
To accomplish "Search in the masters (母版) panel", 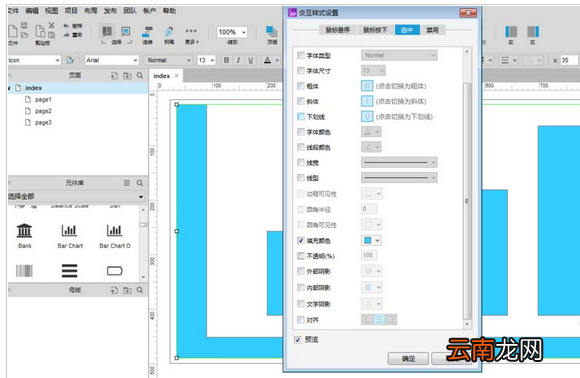I will coord(140,290).
